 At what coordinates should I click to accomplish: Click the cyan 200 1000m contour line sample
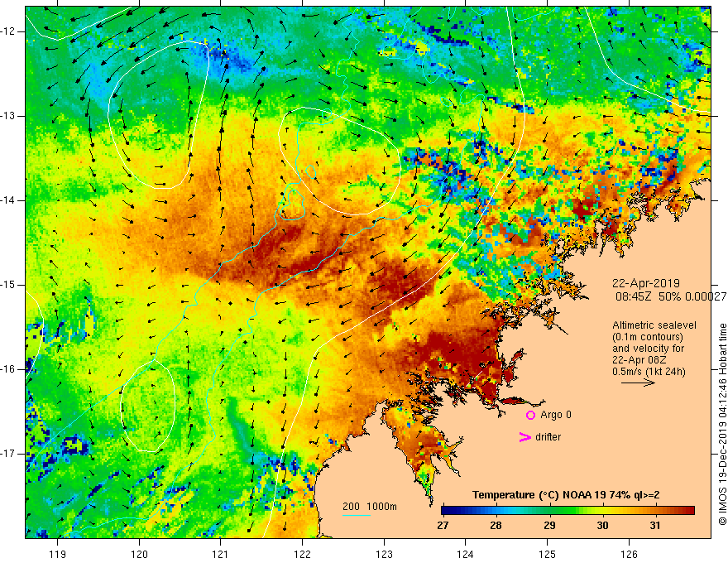click(356, 515)
